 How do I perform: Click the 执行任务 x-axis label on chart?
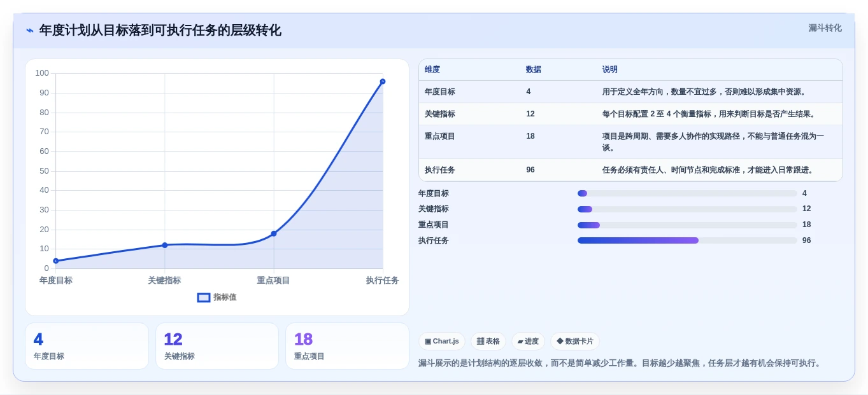(383, 280)
